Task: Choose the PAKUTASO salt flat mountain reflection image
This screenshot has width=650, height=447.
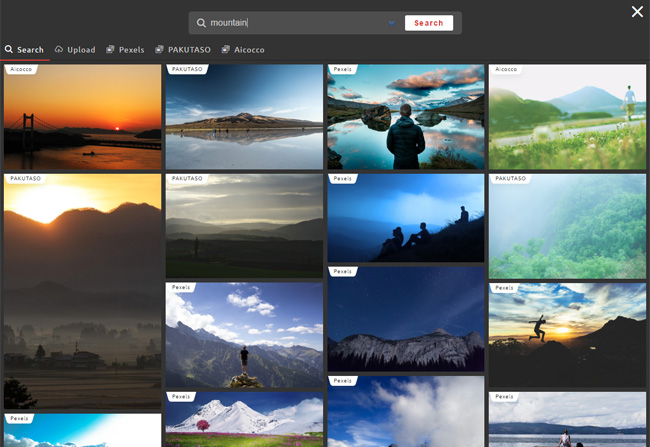Action: click(244, 118)
